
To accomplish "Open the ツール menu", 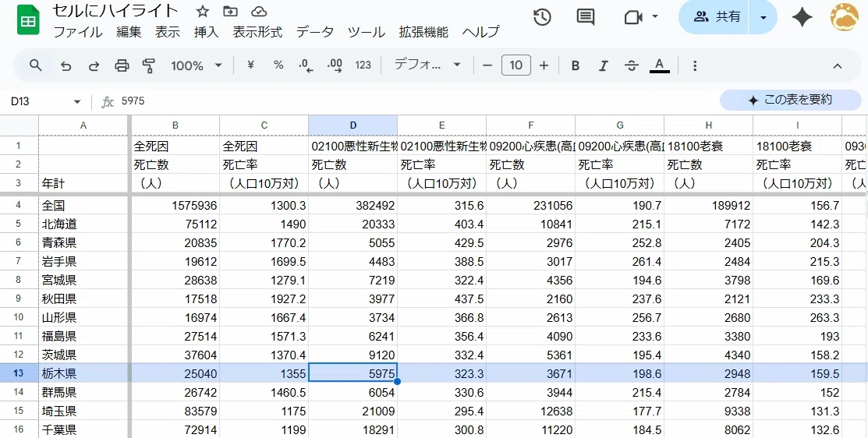I will click(366, 32).
